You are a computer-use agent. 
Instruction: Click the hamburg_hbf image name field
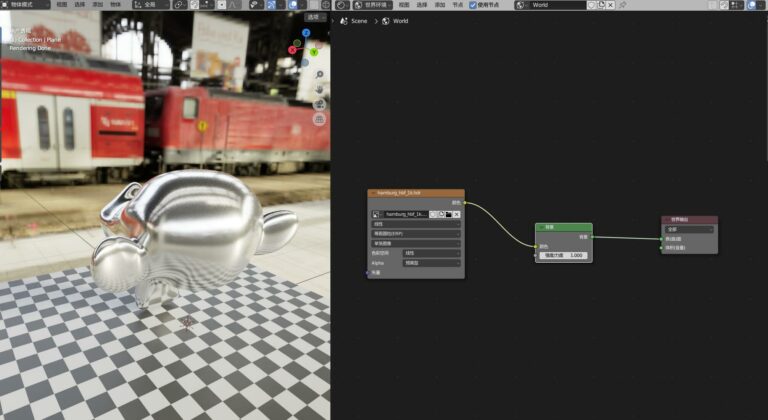pyautogui.click(x=407, y=214)
